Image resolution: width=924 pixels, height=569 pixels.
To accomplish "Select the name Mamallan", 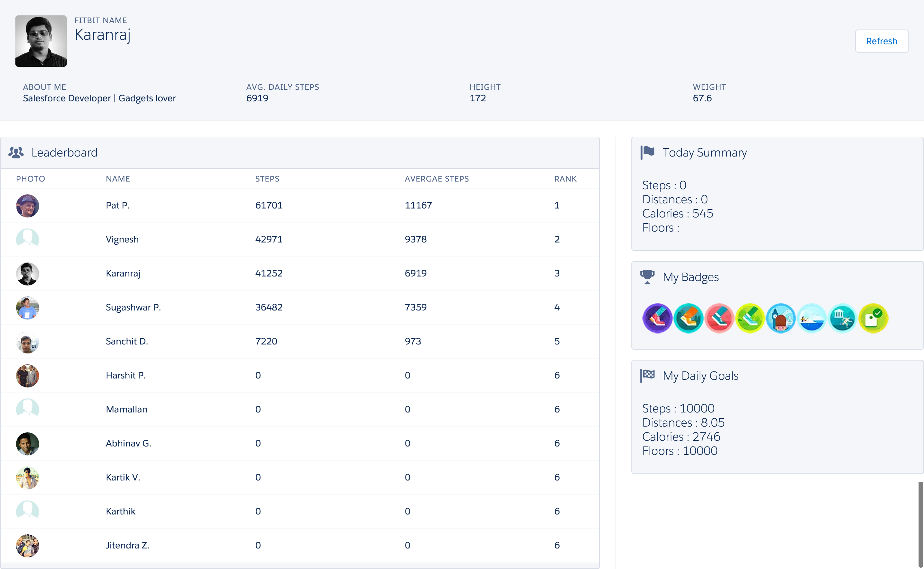I will [126, 410].
